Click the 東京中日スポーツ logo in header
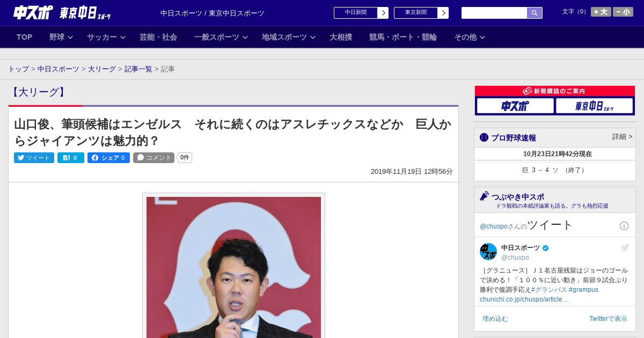Image resolution: width=644 pixels, height=338 pixels. click(x=85, y=13)
